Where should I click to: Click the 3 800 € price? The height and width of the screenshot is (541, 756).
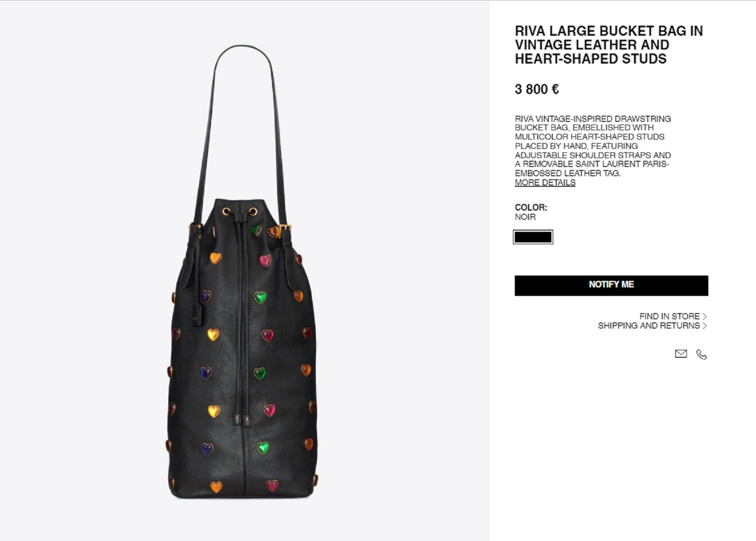537,90
